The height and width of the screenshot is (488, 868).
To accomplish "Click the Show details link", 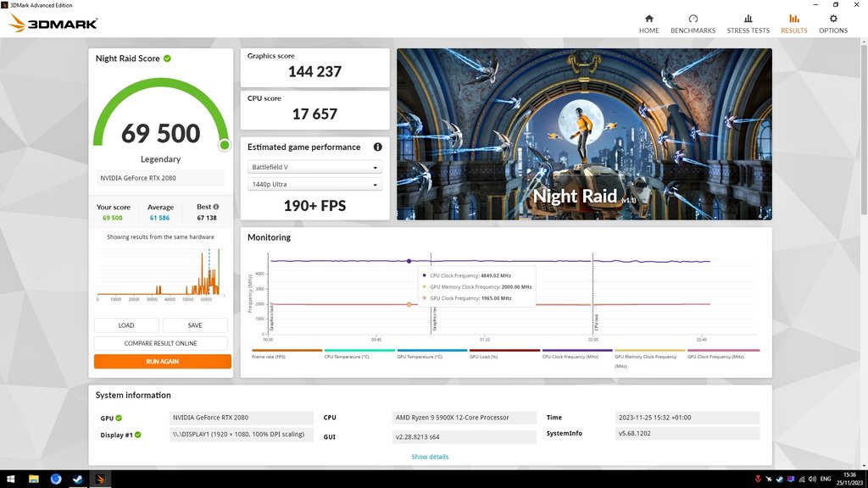I will coord(430,457).
